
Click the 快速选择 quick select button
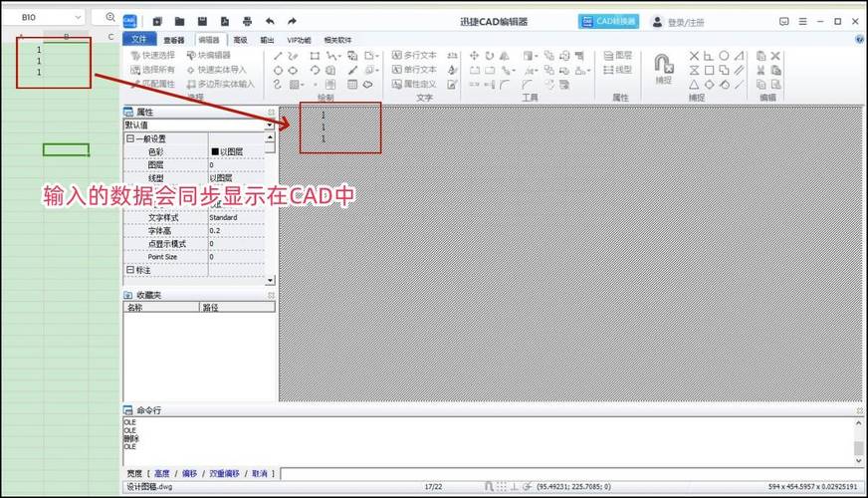click(152, 56)
